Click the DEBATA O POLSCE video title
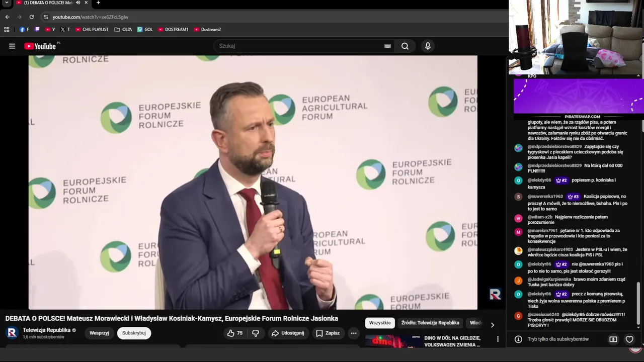The image size is (644, 362). 172,319
